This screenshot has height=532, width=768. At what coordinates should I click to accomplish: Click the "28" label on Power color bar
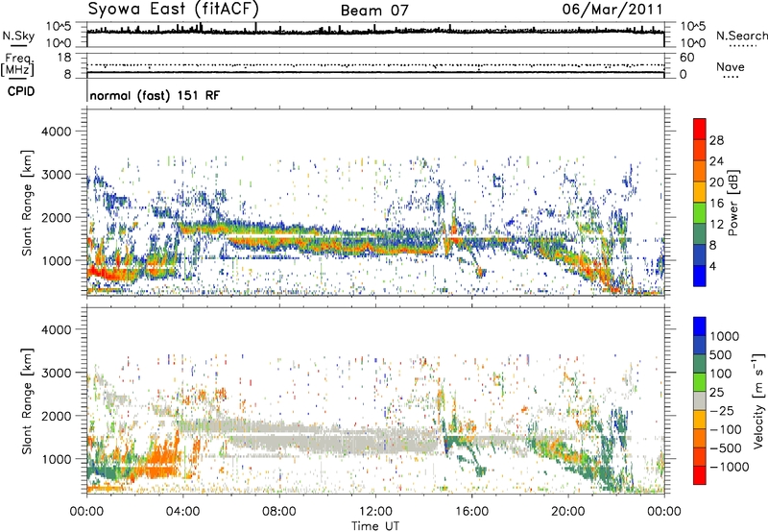(716, 140)
